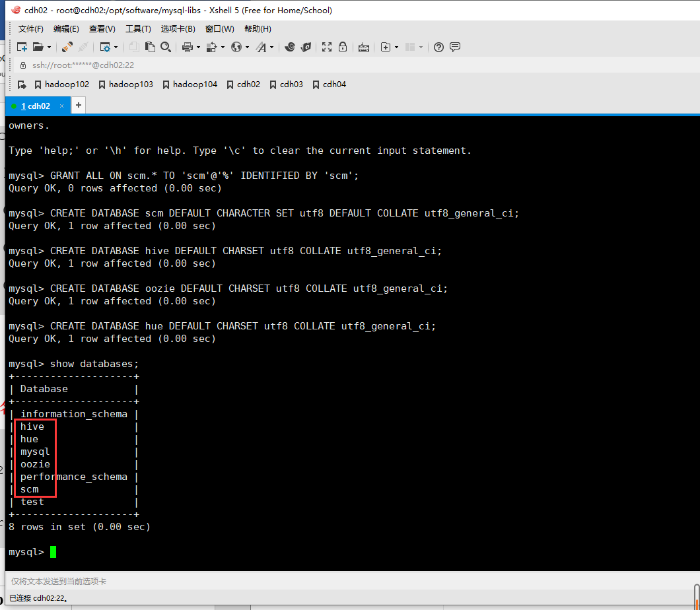The image size is (700, 610).
Task: Expand the Properties dropdown arrow
Action: (116, 47)
